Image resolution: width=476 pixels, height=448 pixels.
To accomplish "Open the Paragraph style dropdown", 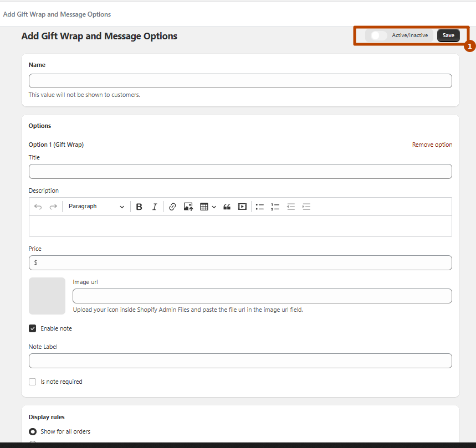I will pos(96,207).
